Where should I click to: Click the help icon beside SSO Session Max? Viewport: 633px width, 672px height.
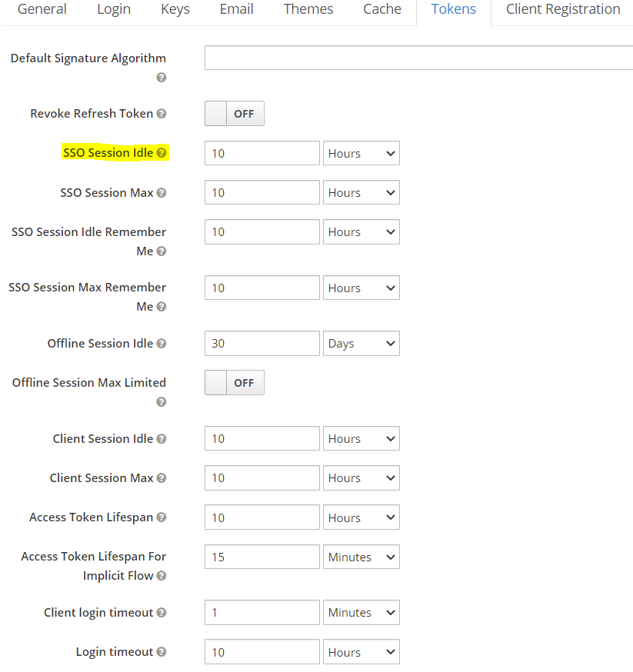click(x=162, y=193)
